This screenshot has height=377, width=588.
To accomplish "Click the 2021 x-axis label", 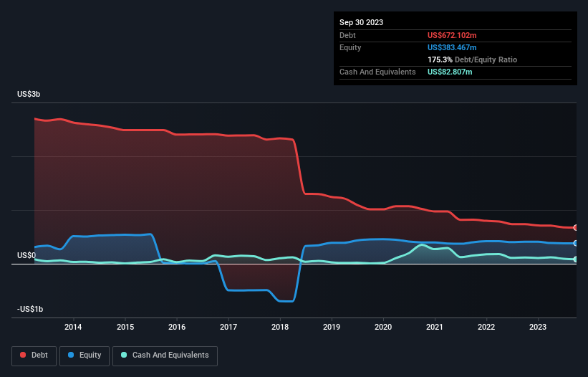I will click(x=435, y=327).
